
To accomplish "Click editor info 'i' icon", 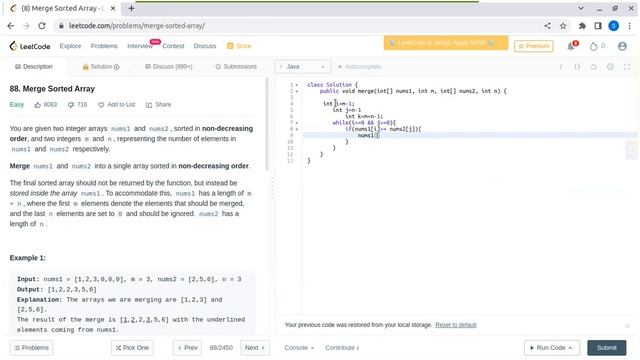I will coord(560,67).
